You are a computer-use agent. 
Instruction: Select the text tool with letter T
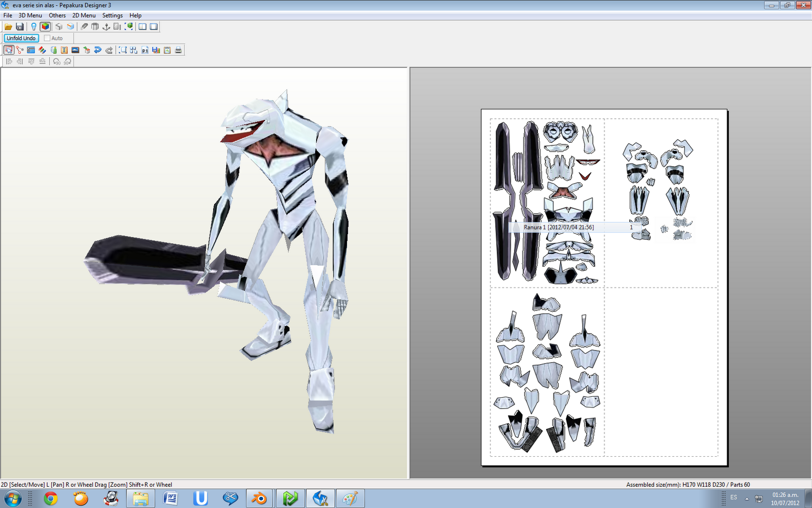coord(64,50)
